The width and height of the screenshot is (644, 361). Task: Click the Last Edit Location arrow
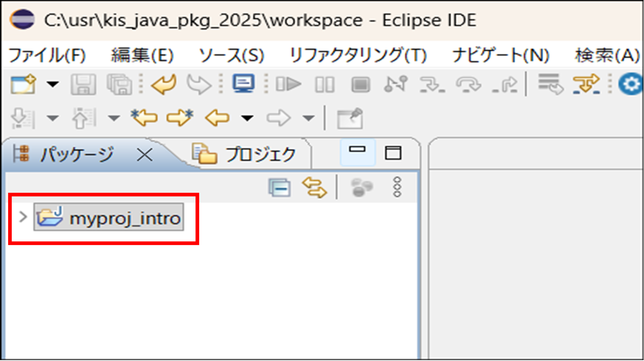144,118
